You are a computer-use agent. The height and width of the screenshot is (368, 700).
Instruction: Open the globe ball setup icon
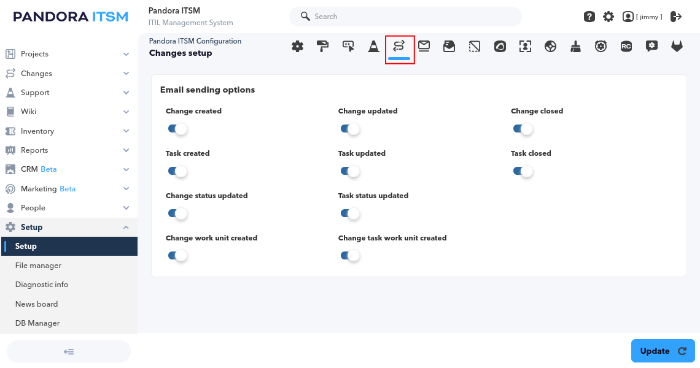click(x=550, y=46)
